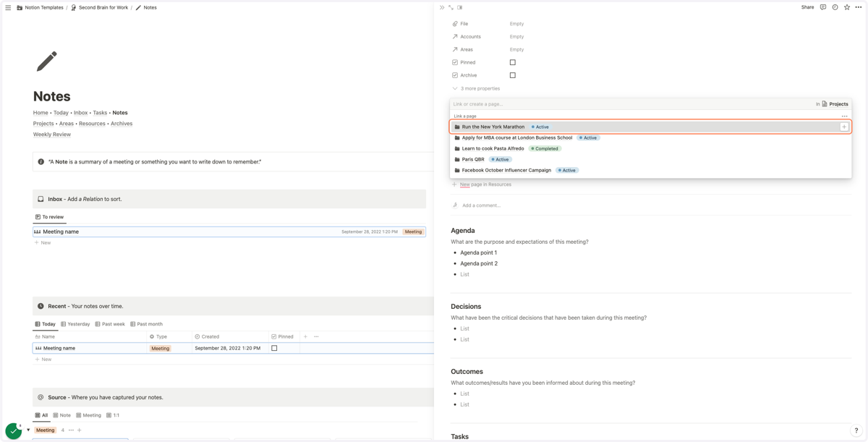The image size is (868, 442).
Task: Open the Projects link under Notes
Action: pos(43,124)
